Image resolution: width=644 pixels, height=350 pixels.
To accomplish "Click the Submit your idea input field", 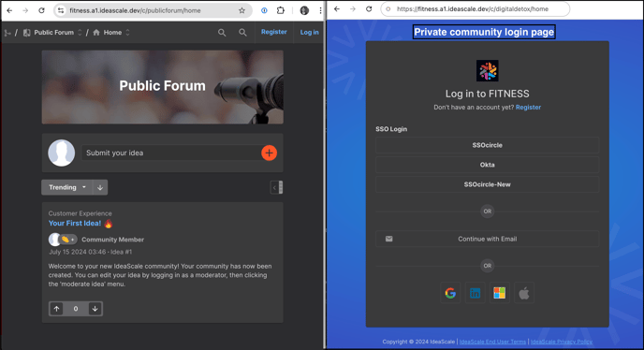I will pyautogui.click(x=171, y=153).
